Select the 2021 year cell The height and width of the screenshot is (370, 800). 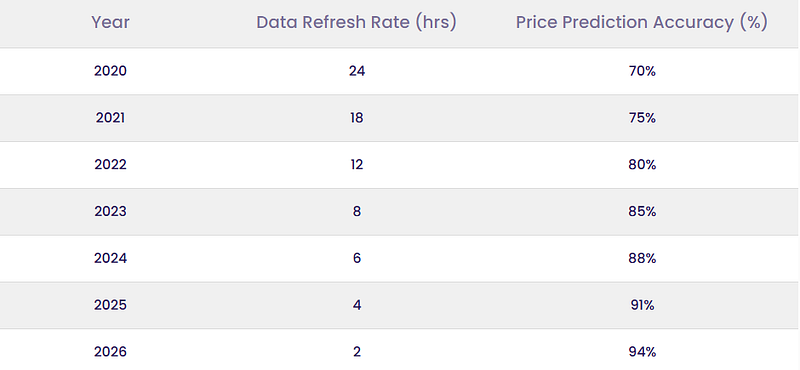[x=110, y=118]
